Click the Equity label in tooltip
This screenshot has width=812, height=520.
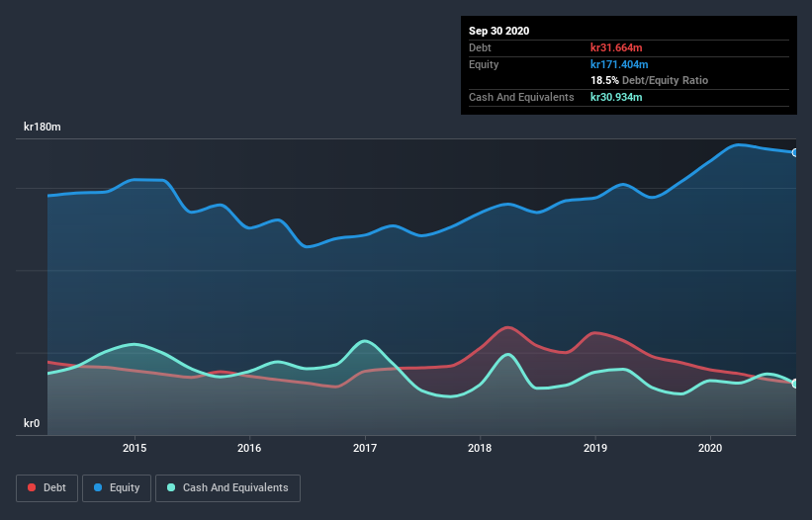pyautogui.click(x=484, y=64)
